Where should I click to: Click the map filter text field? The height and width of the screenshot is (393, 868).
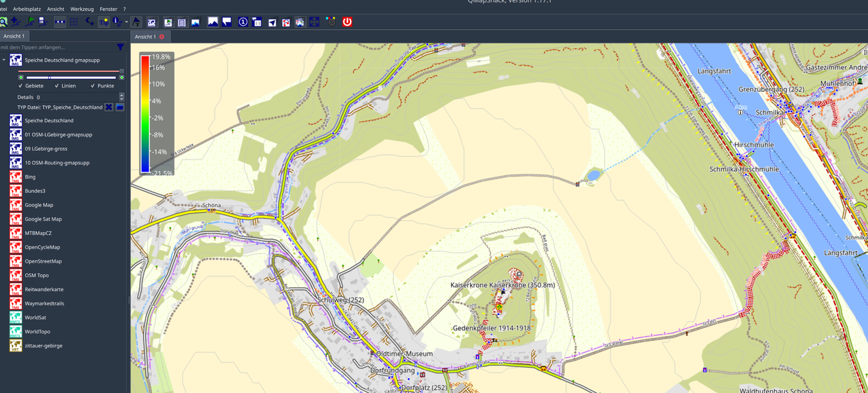click(57, 48)
